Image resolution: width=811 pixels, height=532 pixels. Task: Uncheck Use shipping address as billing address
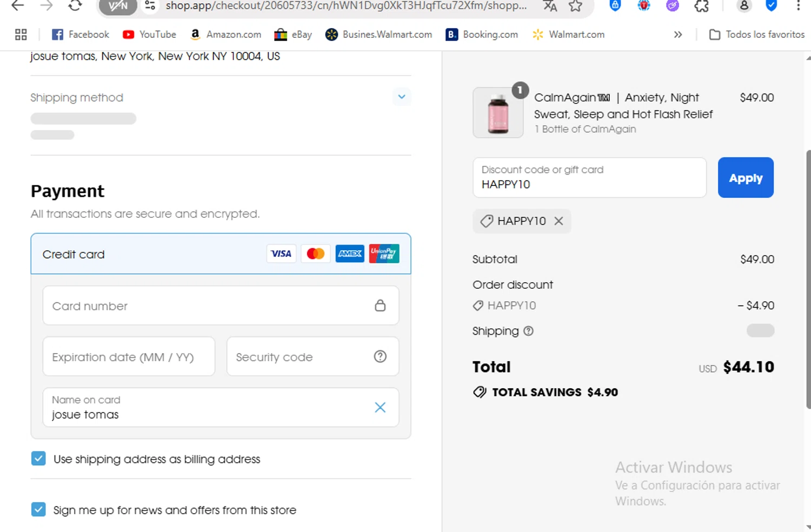coord(38,458)
